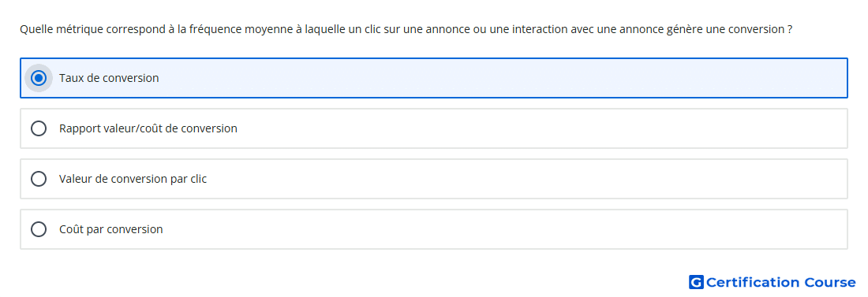Click the Rapport valeur/coût answer card background
868x297 pixels.
(434, 128)
